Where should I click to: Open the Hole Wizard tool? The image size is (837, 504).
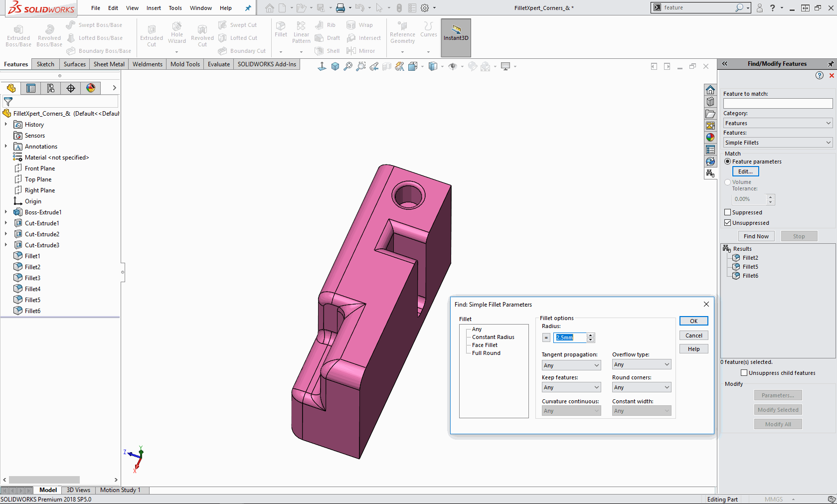point(176,34)
